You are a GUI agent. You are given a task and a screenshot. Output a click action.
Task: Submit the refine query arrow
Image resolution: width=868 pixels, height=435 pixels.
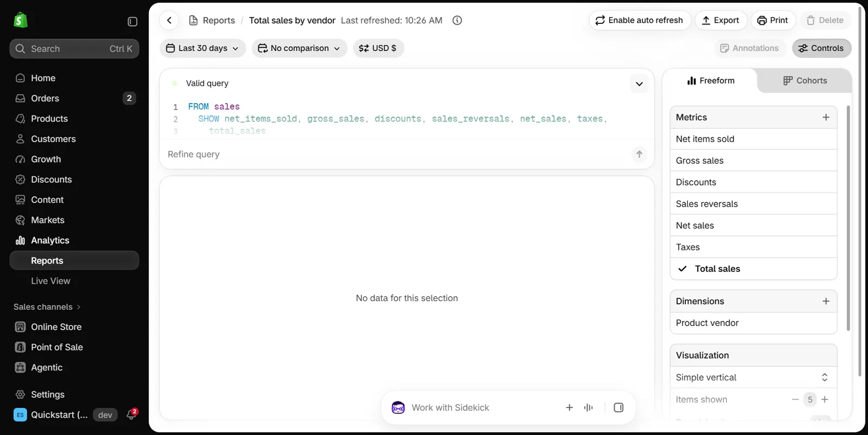pyautogui.click(x=639, y=154)
